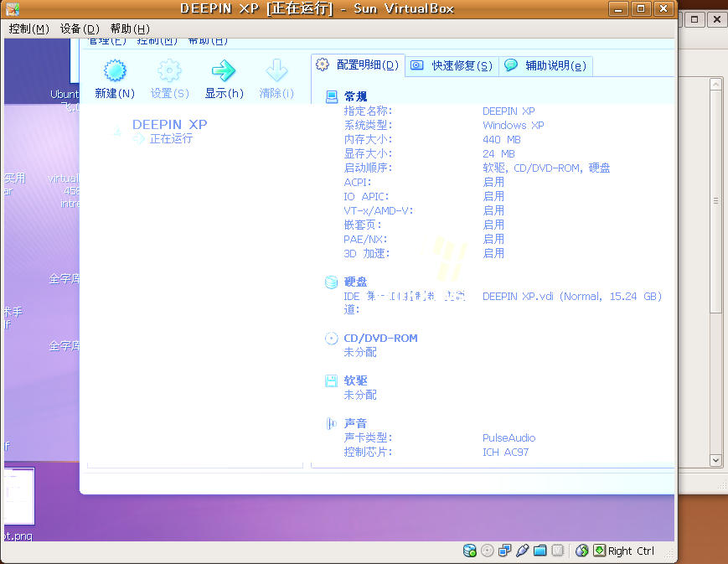This screenshot has width=728, height=564.
Task: Click the DEEPIN XP.vdi disk file entry
Action: pyautogui.click(x=572, y=297)
